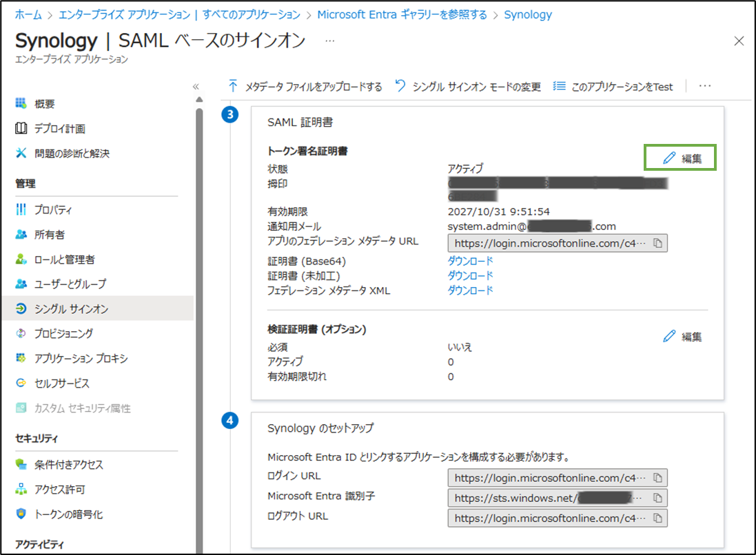Click the ログイン URL field
Screen dimensions: 756x555
[x=558, y=478]
